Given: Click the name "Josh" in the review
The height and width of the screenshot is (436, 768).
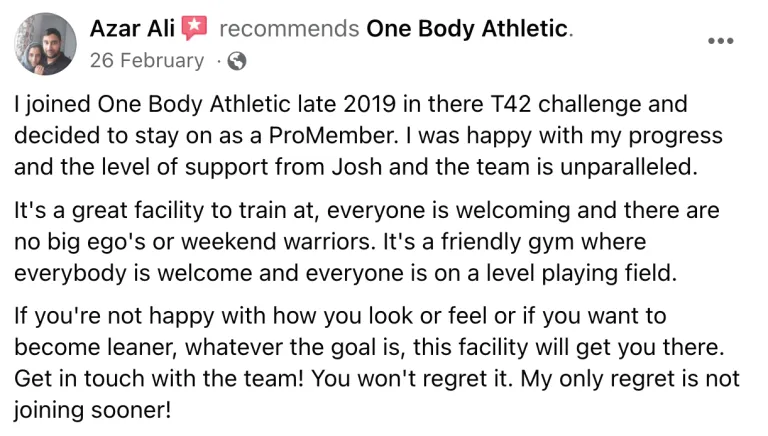Looking at the screenshot, I should click(357, 167).
